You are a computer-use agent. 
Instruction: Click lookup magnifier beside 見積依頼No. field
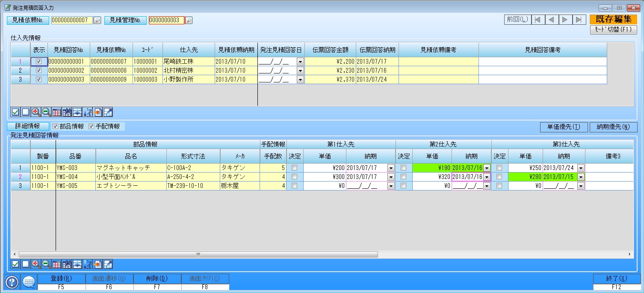tap(97, 21)
